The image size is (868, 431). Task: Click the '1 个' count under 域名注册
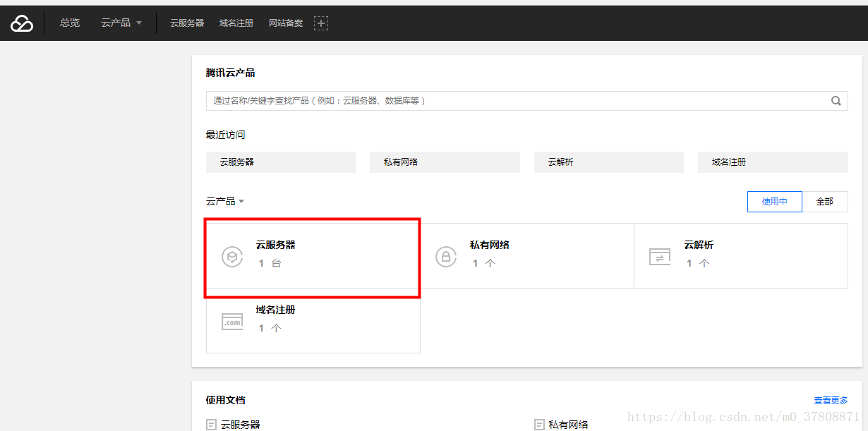tap(270, 328)
